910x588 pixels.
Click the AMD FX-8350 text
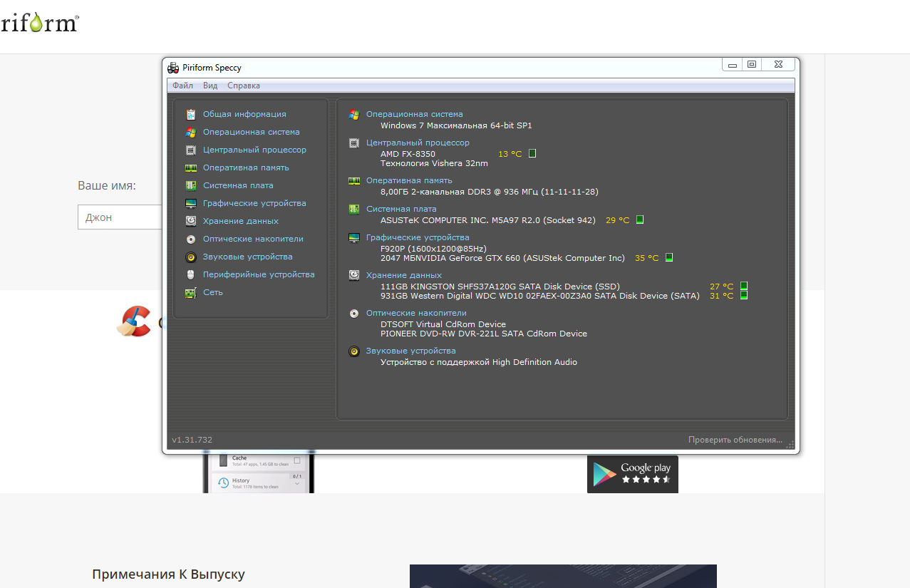coord(408,154)
